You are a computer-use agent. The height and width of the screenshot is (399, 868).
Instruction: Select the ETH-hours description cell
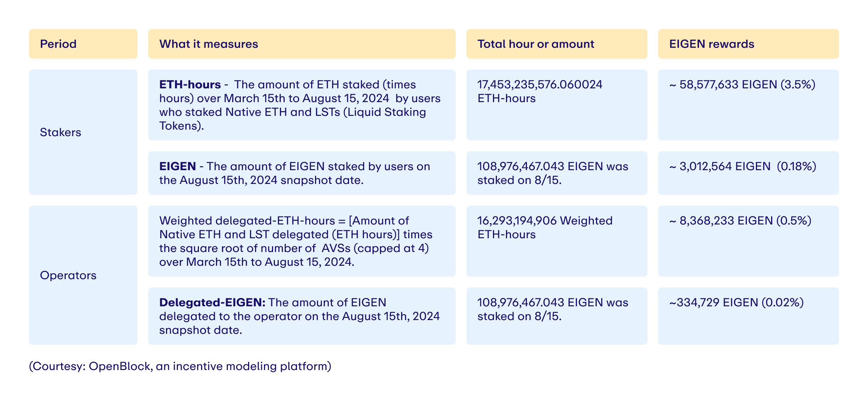[x=302, y=105]
